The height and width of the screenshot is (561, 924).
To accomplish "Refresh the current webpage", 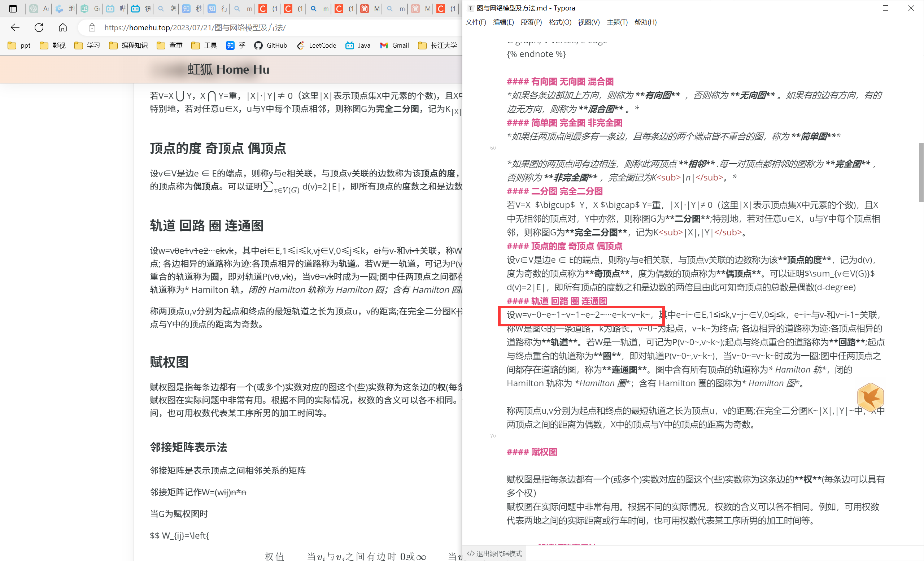I will (39, 27).
